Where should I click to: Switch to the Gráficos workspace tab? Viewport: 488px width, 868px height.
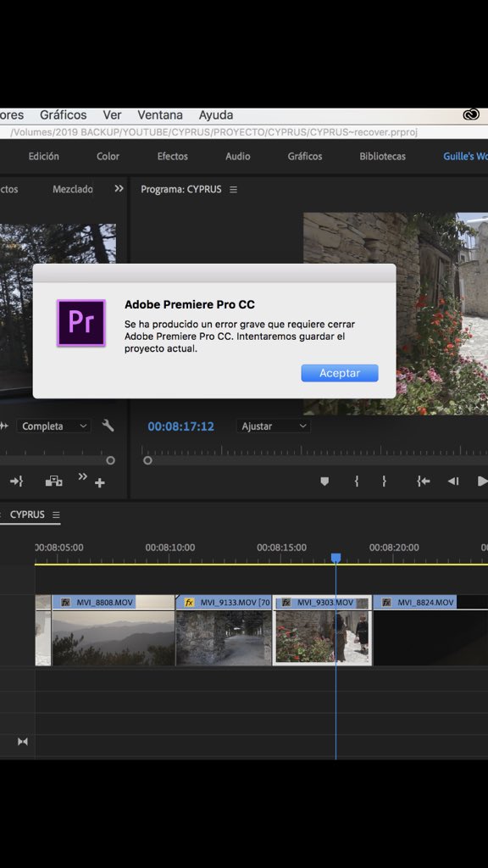(305, 156)
